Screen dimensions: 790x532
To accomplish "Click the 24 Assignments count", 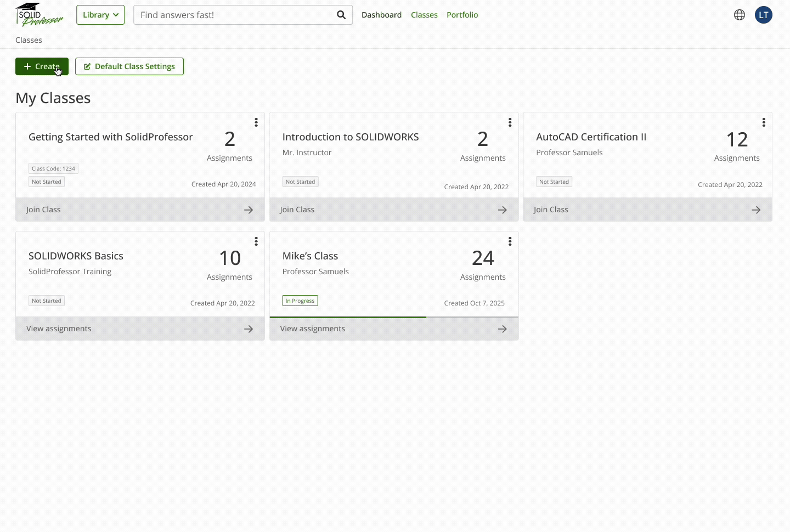I will coord(483,265).
